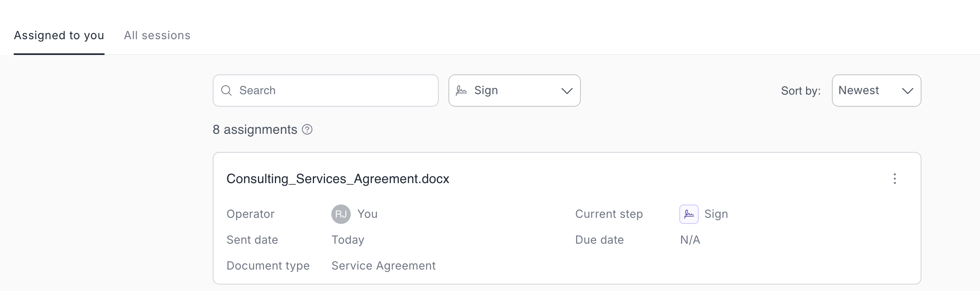Open the three-dot menu on the agreement card
Screen dimensions: 980x291
click(x=894, y=179)
